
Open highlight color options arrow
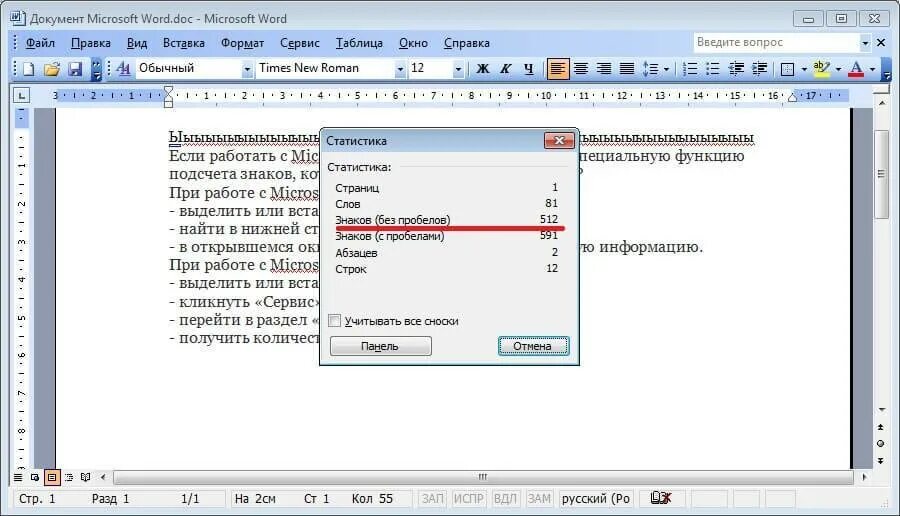point(838,69)
